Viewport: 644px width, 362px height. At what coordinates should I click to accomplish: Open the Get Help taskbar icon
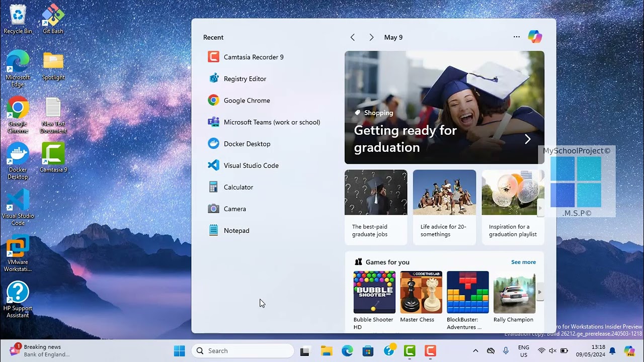pos(389,351)
